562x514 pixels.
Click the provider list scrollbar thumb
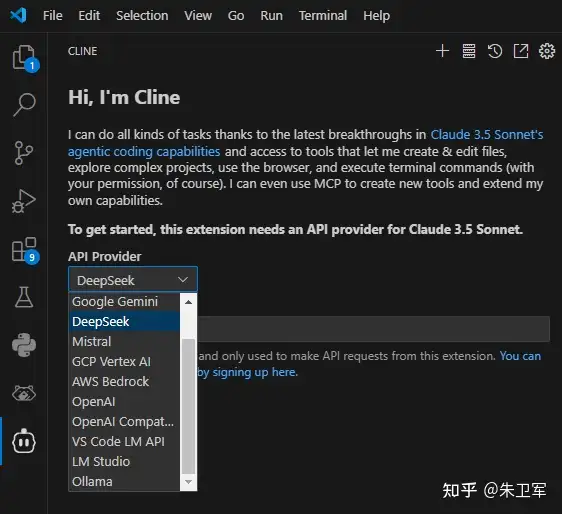(x=189, y=406)
